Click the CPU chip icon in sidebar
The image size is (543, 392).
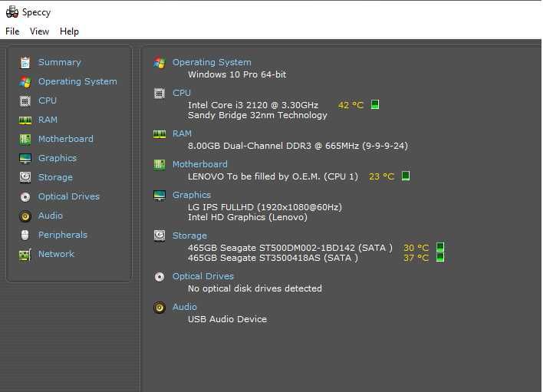point(25,100)
